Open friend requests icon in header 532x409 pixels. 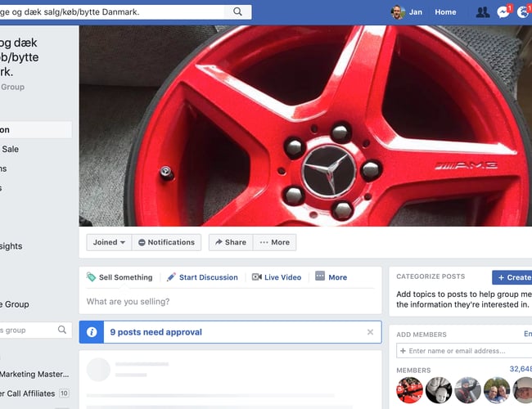[x=483, y=12]
